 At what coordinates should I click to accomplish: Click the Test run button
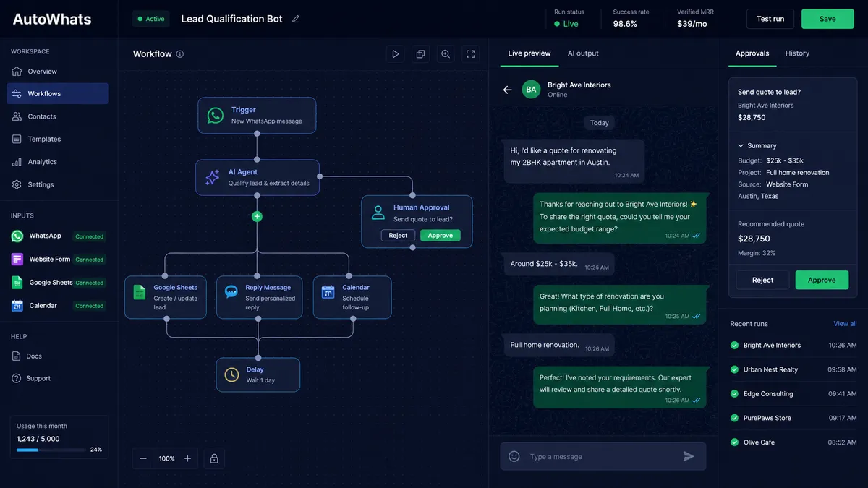[770, 19]
